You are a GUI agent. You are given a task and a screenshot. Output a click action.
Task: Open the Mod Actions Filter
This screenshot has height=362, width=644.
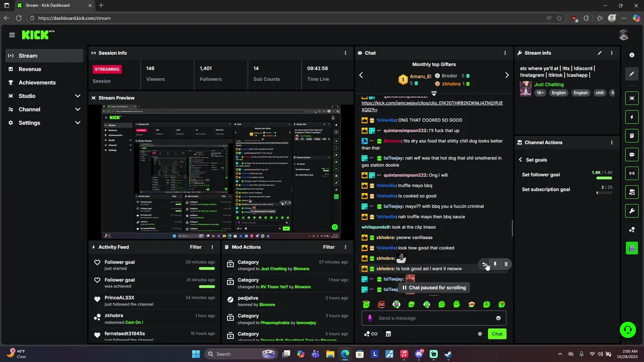point(329,247)
